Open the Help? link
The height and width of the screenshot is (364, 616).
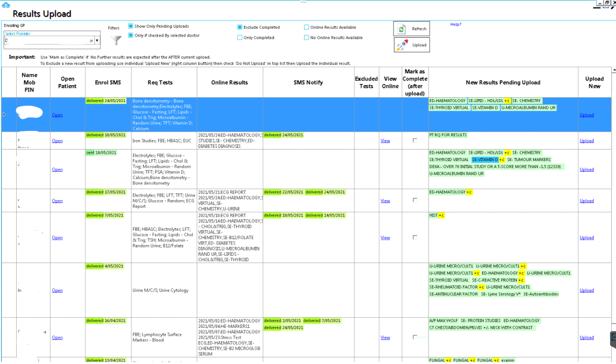(x=456, y=25)
